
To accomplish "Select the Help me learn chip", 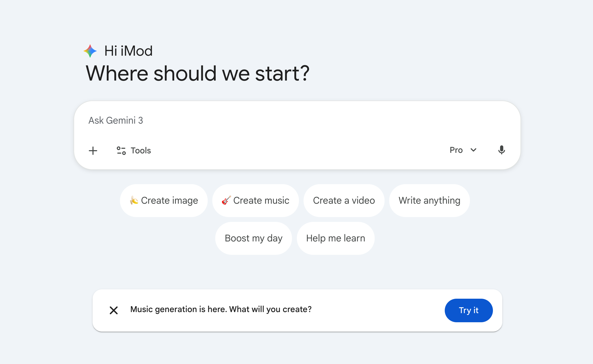I will (336, 238).
